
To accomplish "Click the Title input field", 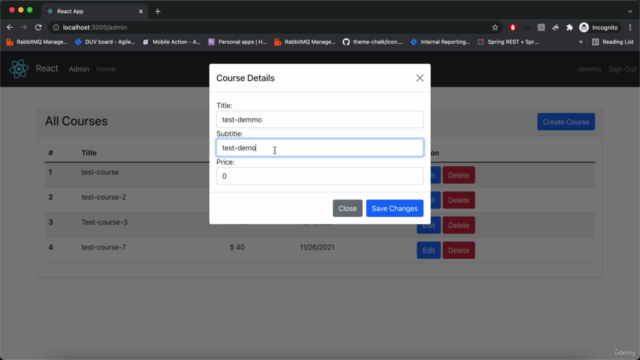I will [x=320, y=120].
